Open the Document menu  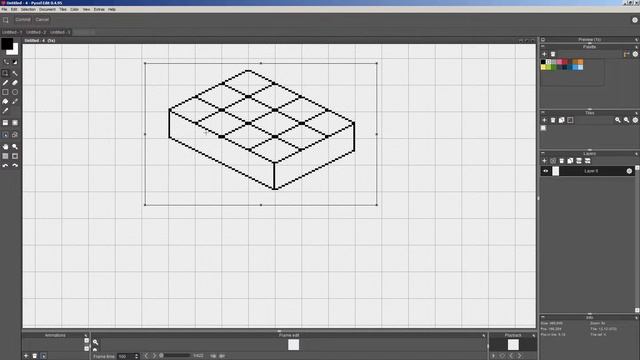[x=47, y=9]
